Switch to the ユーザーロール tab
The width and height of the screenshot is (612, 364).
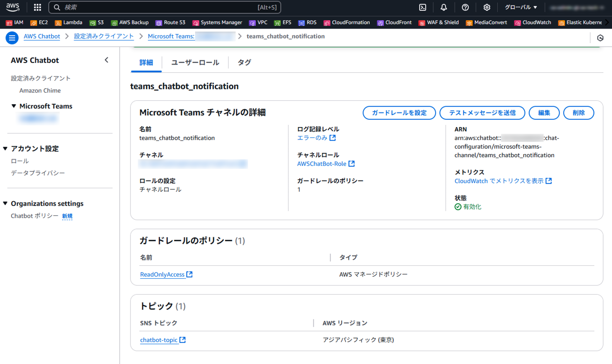click(195, 63)
